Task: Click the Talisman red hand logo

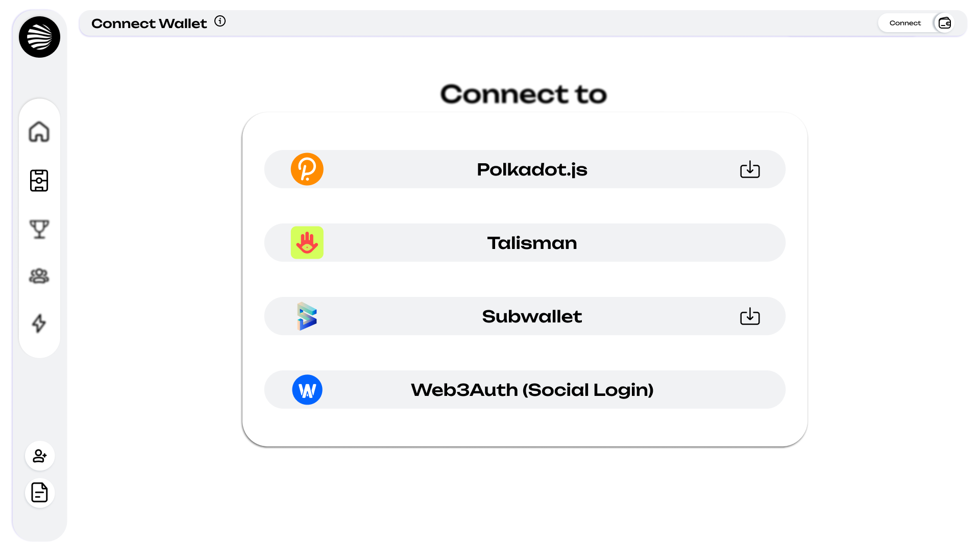Action: click(307, 243)
